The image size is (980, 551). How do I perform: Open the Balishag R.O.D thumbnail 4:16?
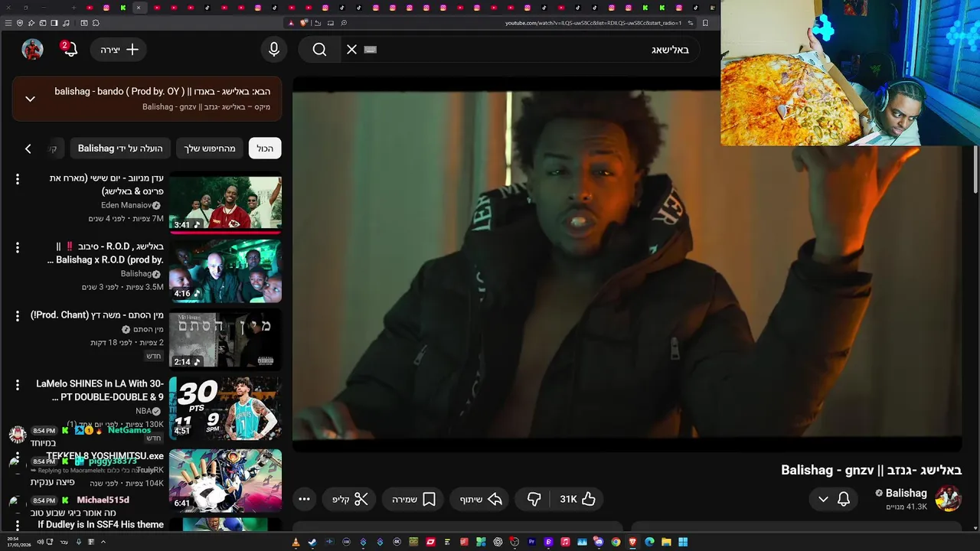pyautogui.click(x=225, y=271)
